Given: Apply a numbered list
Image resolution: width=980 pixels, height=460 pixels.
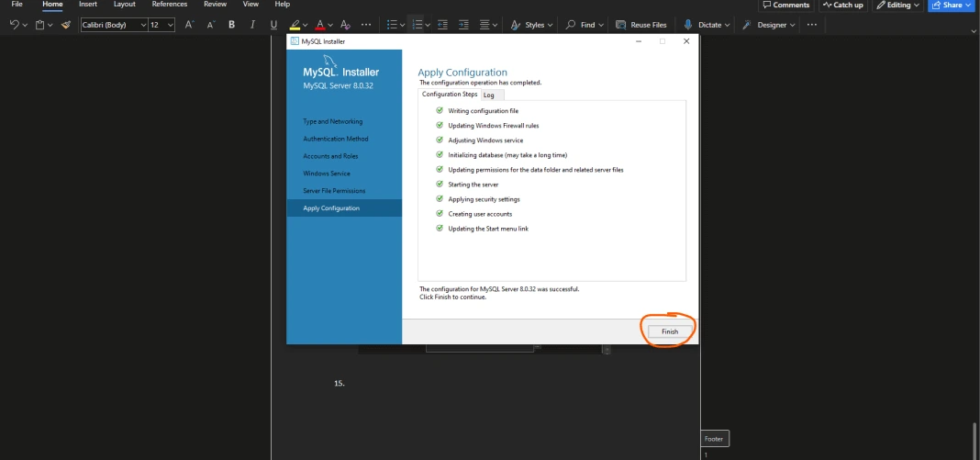Looking at the screenshot, I should [418, 25].
